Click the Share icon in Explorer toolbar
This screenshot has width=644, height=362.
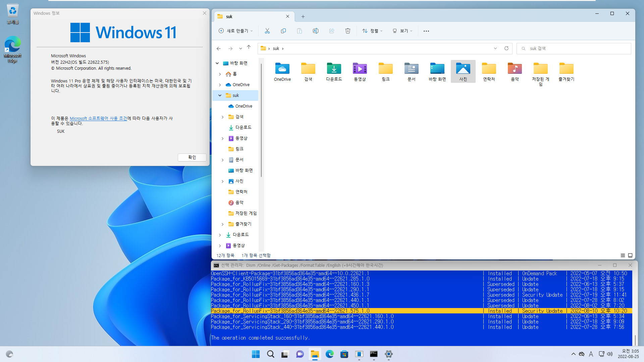click(331, 31)
